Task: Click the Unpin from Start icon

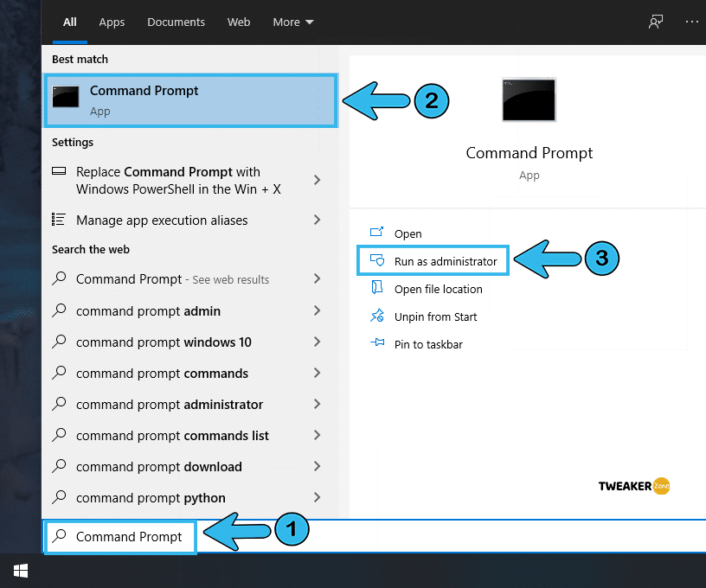Action: 377,316
